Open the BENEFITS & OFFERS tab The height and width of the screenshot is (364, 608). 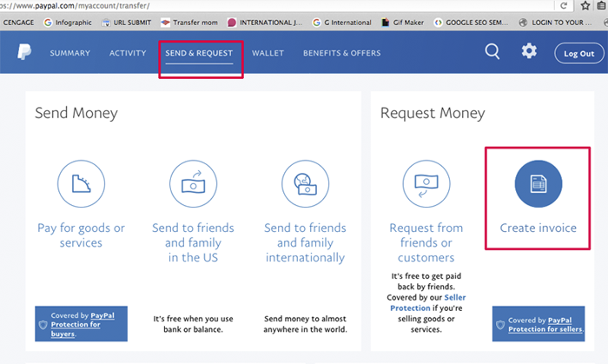pos(342,53)
